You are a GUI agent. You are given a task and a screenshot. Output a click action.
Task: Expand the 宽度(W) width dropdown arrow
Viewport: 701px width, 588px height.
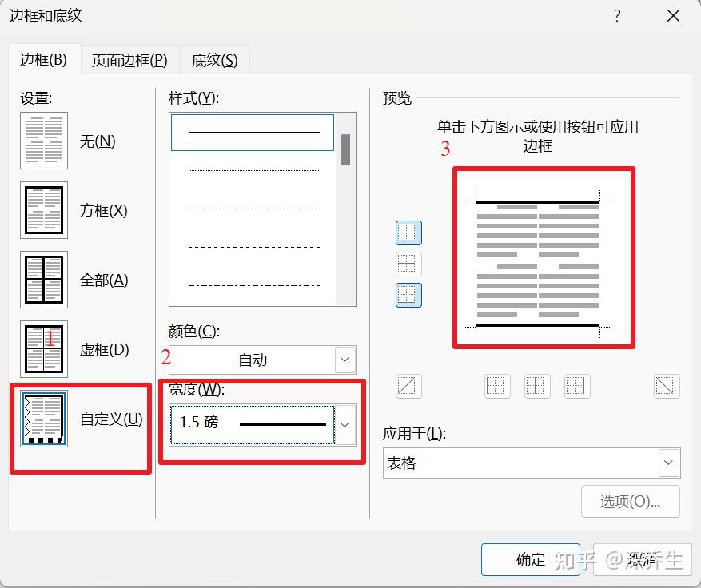coord(345,425)
